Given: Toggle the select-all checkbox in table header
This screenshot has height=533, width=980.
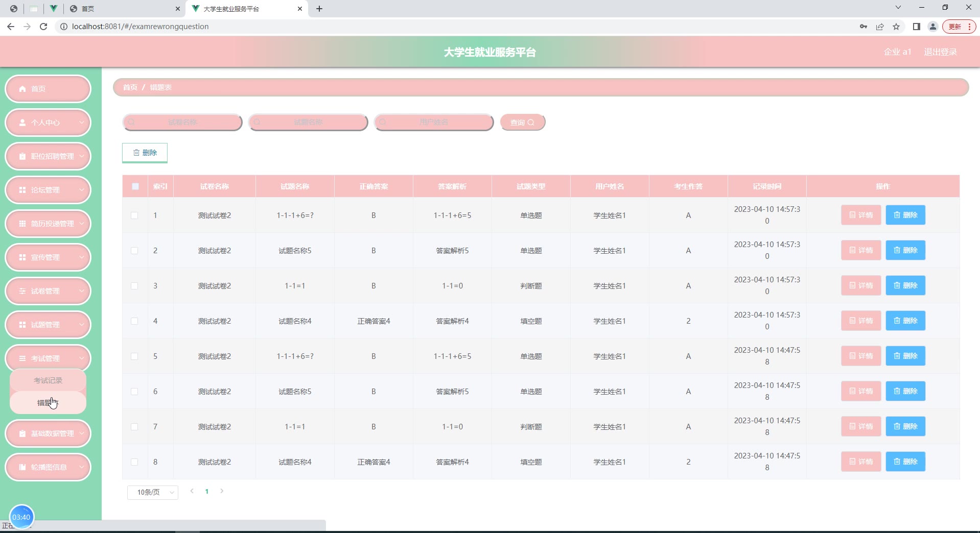Looking at the screenshot, I should tap(135, 186).
